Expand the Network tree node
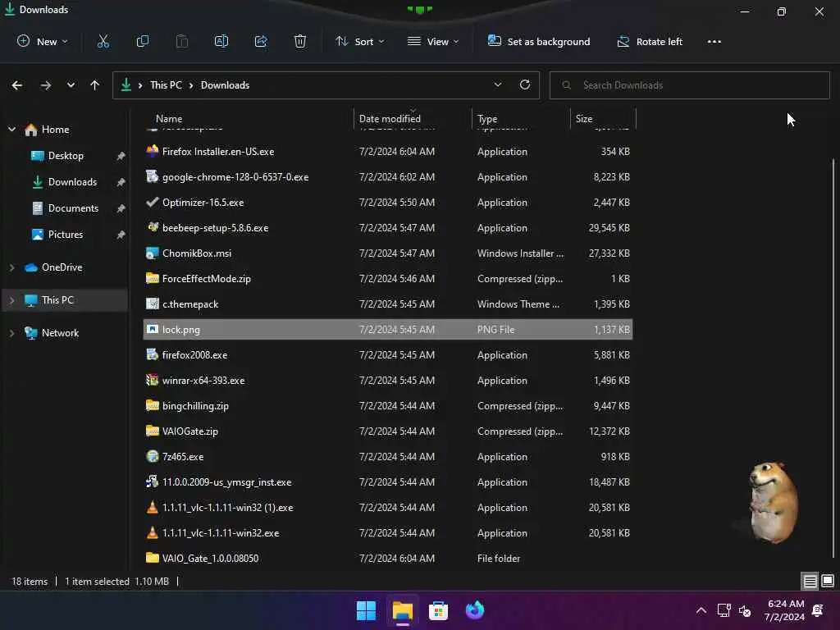 11,333
